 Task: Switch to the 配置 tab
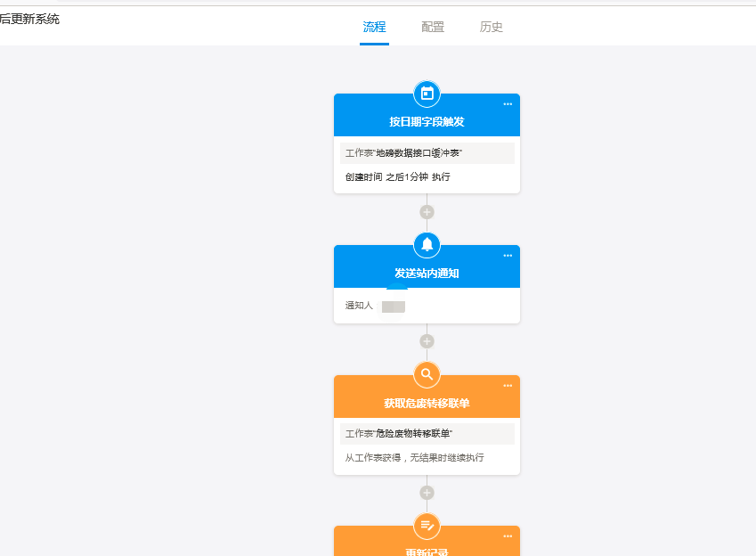click(432, 27)
